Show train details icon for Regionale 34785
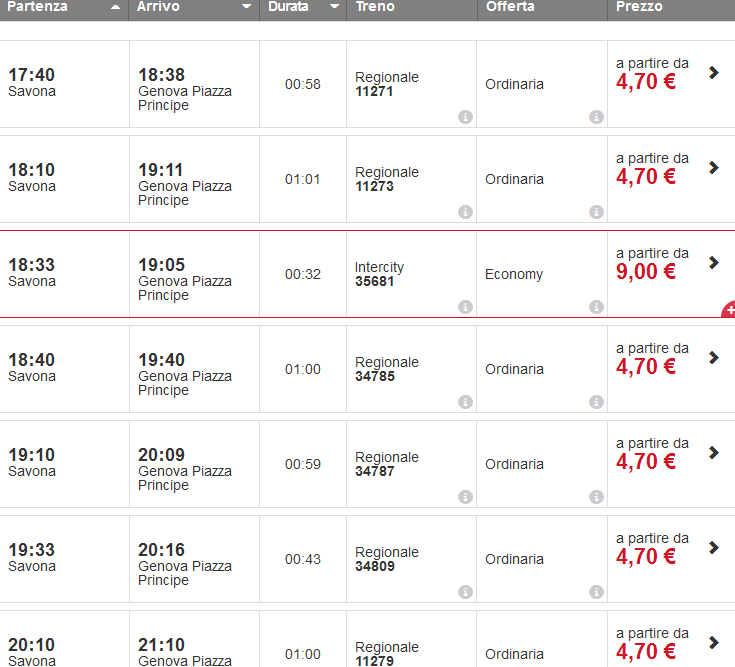735x667 pixels. 465,402
